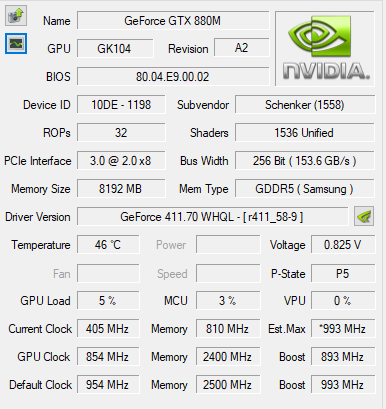
Task: Click the 1536 Unified shaders field
Action: (305, 133)
